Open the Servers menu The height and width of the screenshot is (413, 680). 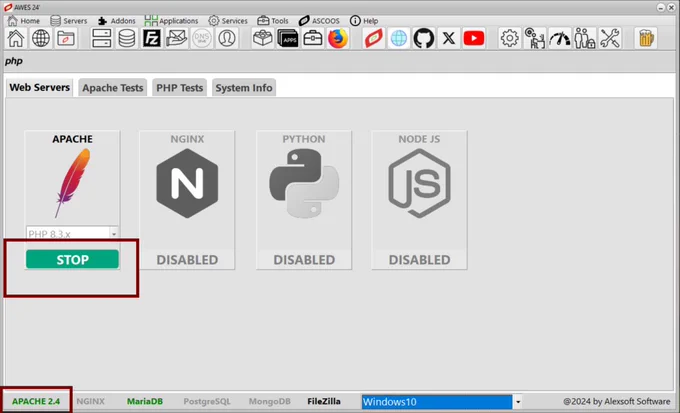pyautogui.click(x=69, y=20)
